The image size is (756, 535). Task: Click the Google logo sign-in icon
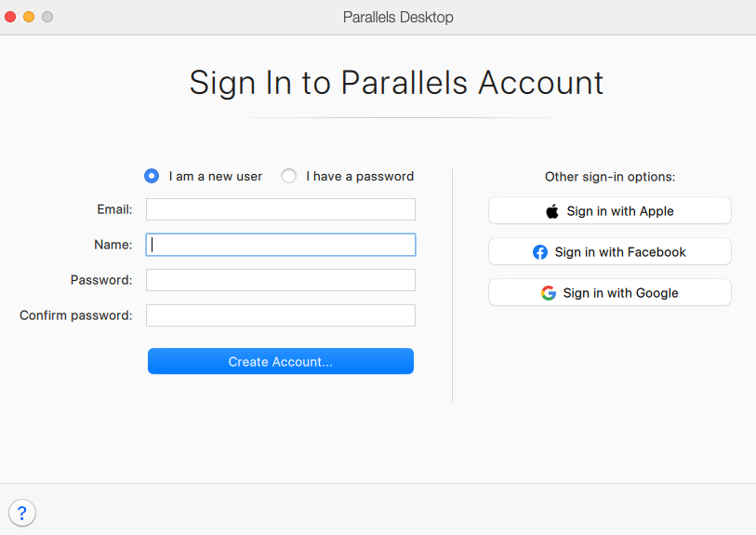tap(549, 293)
